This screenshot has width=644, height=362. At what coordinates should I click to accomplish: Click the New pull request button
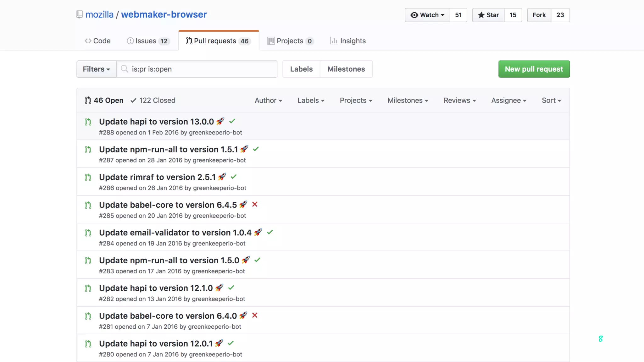[x=534, y=69]
